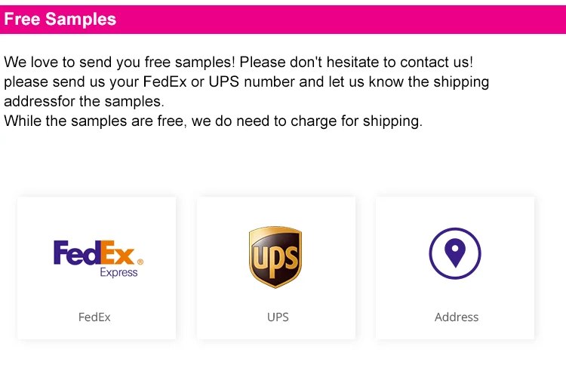Click the "Free Samples" header title

60,20
